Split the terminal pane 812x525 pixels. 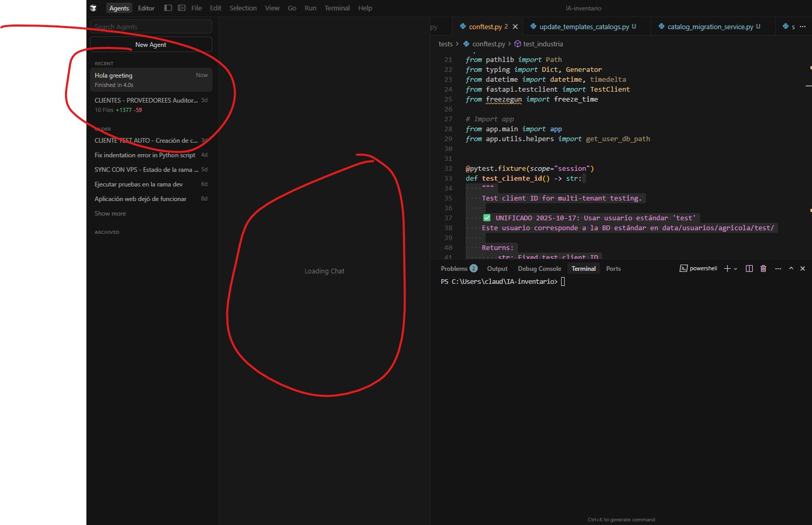point(749,269)
